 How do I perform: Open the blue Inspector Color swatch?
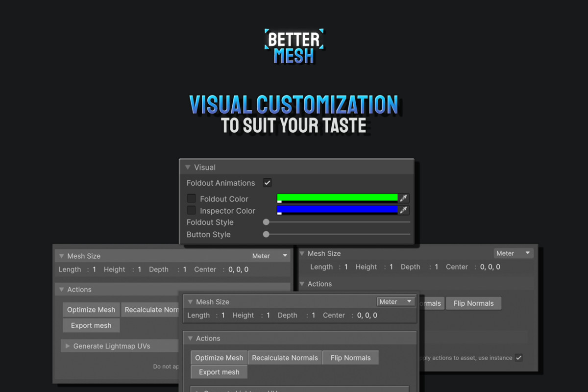(x=338, y=210)
